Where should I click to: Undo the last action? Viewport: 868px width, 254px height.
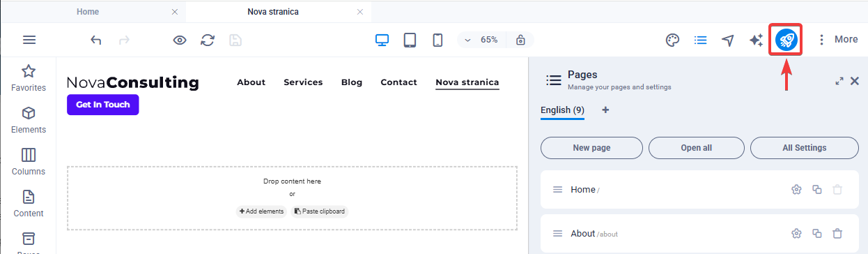click(x=96, y=40)
